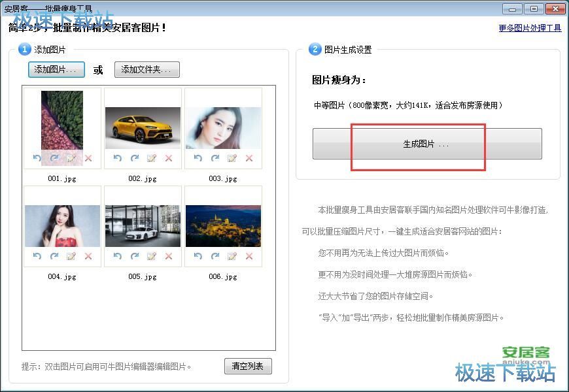
Task: Rotate 004.jpg clockwise
Action: click(54, 256)
